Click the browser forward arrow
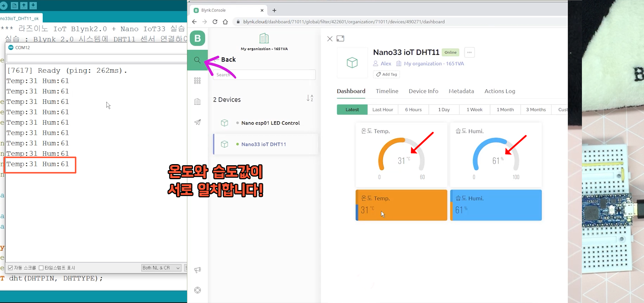 coord(205,22)
